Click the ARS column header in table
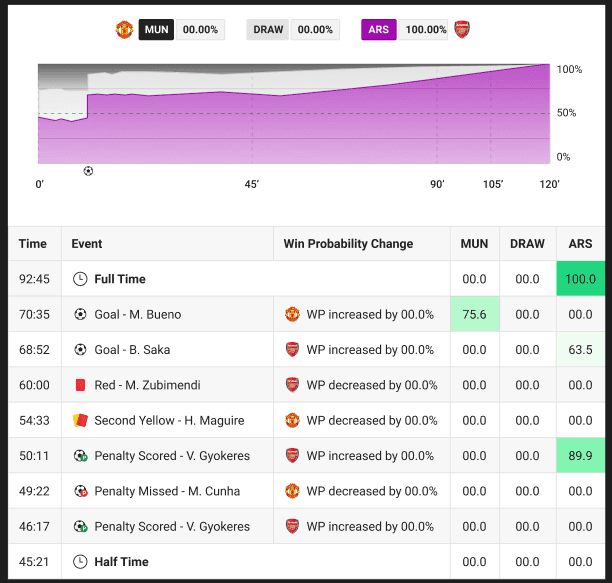This screenshot has height=583, width=612. click(x=580, y=244)
